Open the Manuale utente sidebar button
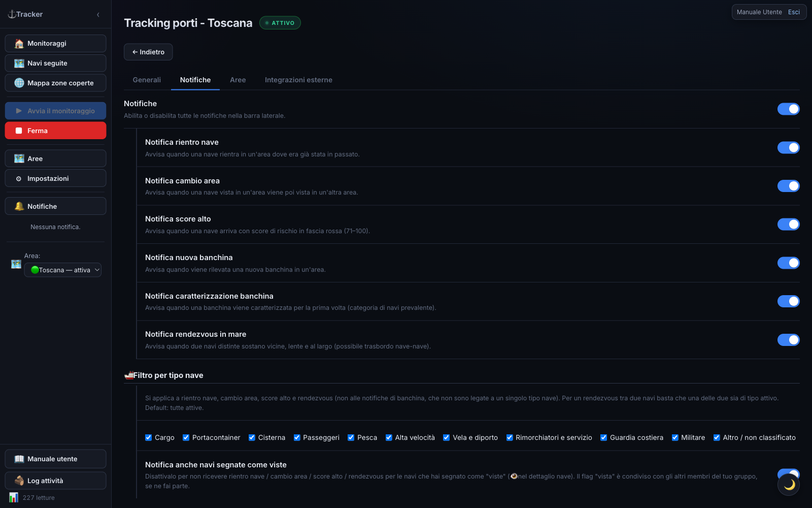 pos(55,459)
